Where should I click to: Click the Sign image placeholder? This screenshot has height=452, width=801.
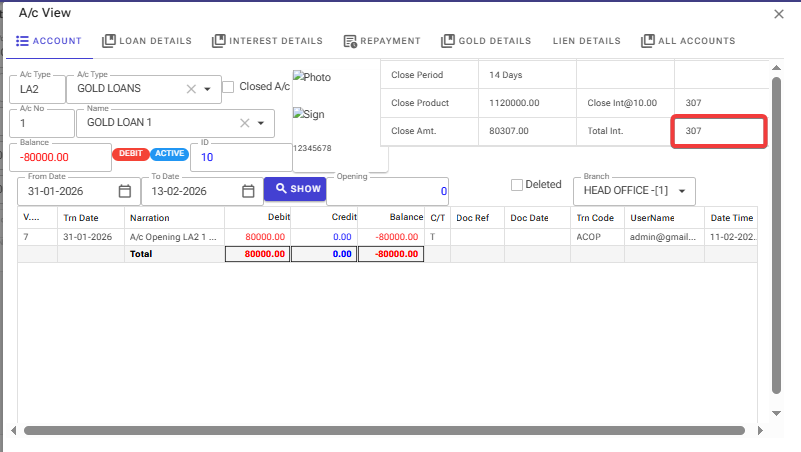(x=309, y=114)
